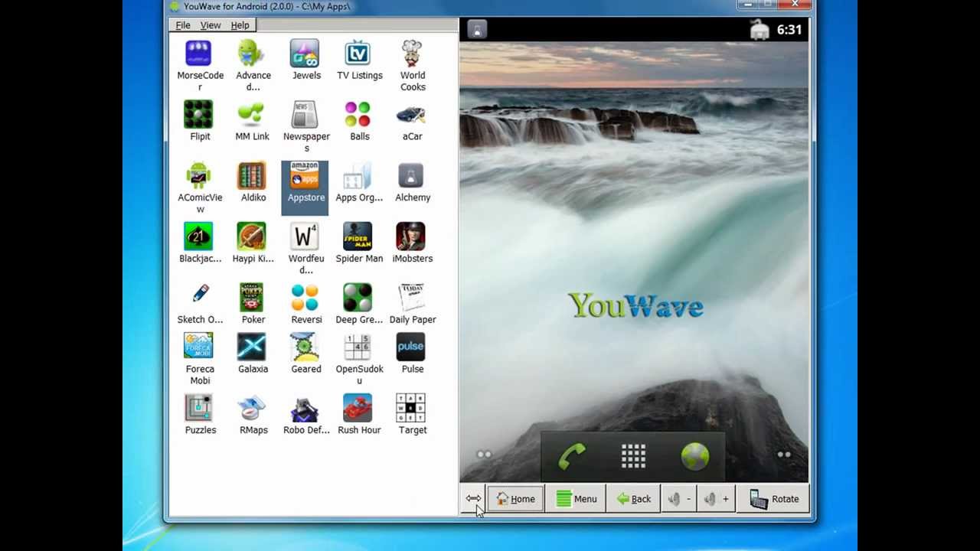
Task: Increase emulator volume with the plus speaker button
Action: pos(717,499)
